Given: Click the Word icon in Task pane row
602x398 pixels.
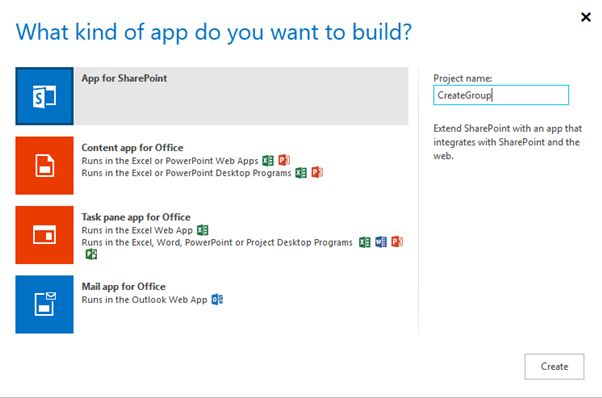Looking at the screenshot, I should point(381,242).
